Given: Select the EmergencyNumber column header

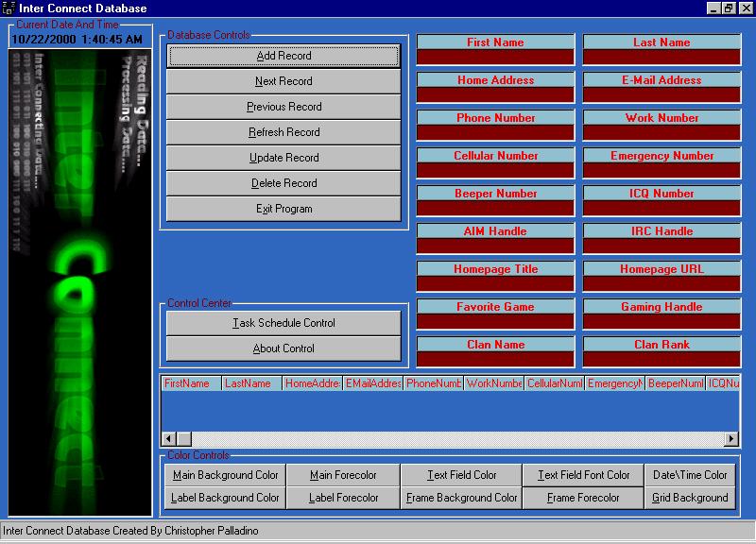Looking at the screenshot, I should [x=615, y=383].
